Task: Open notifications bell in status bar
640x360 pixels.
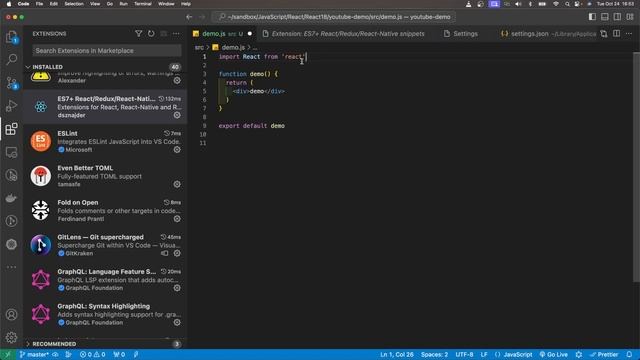Action: click(629, 354)
